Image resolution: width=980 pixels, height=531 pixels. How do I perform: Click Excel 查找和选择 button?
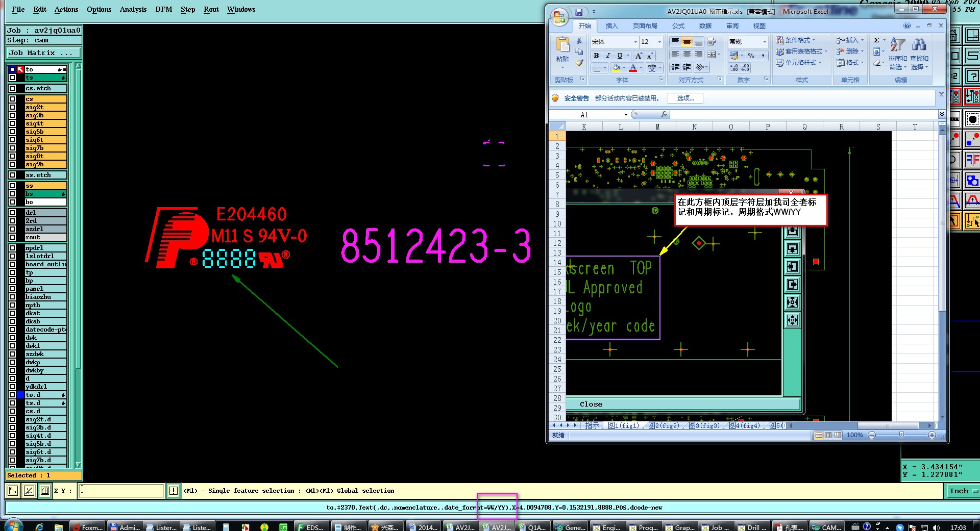pyautogui.click(x=919, y=53)
